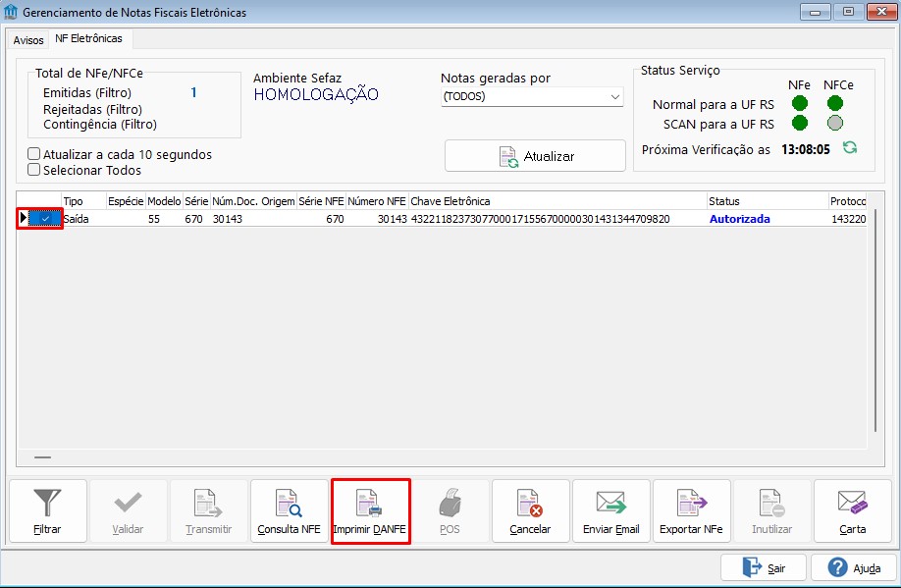Click the HOMOLOGAÇÃO environment label
This screenshot has height=588, width=901.
pyautogui.click(x=316, y=95)
